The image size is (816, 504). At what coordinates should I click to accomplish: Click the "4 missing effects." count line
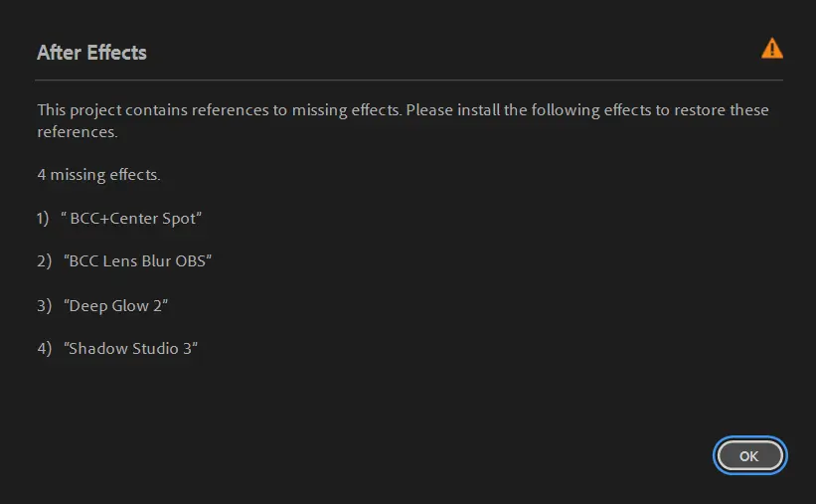pyautogui.click(x=98, y=175)
